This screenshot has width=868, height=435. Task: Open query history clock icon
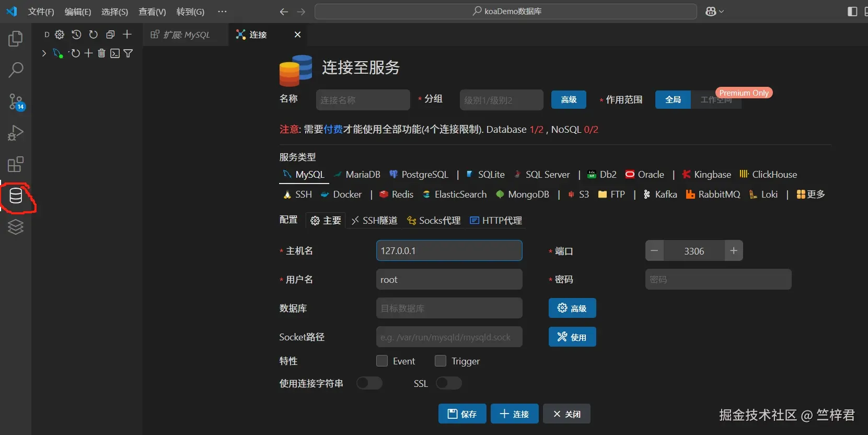tap(76, 35)
